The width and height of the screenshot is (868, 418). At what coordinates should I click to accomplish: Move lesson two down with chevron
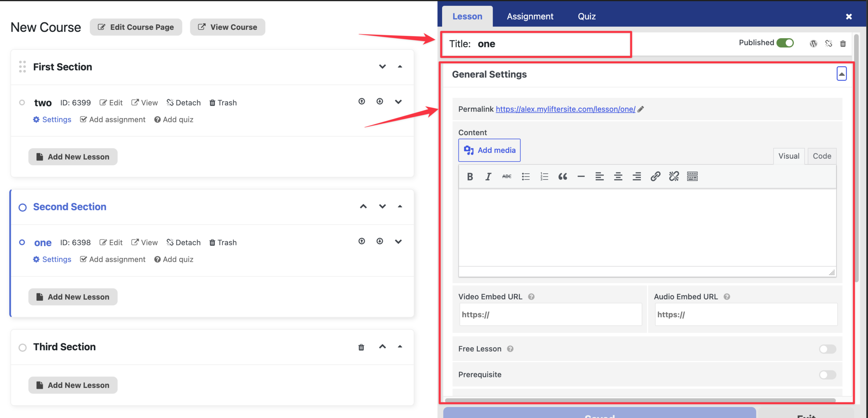coord(398,102)
